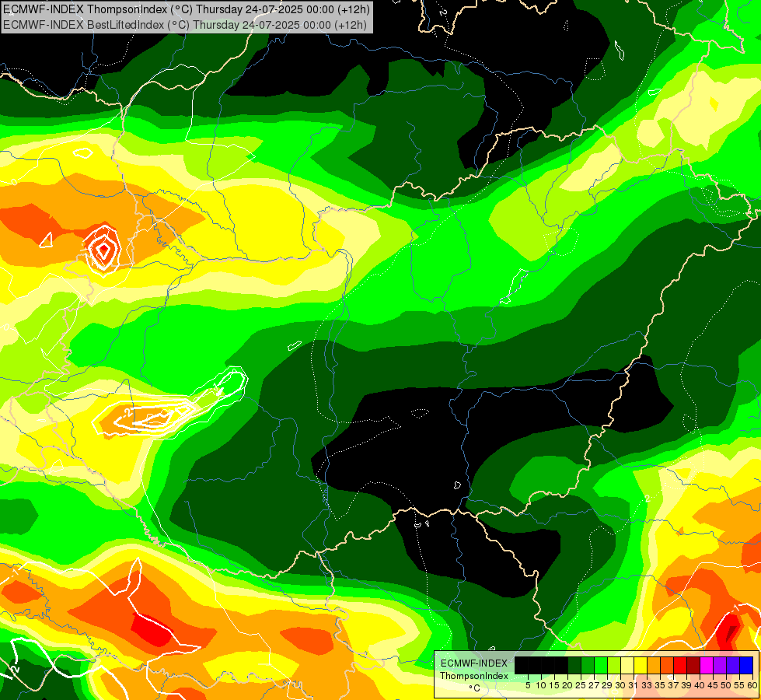Click the ECMWF-INDEX label in the legend
Image resolution: width=761 pixels, height=700 pixels.
tap(474, 663)
